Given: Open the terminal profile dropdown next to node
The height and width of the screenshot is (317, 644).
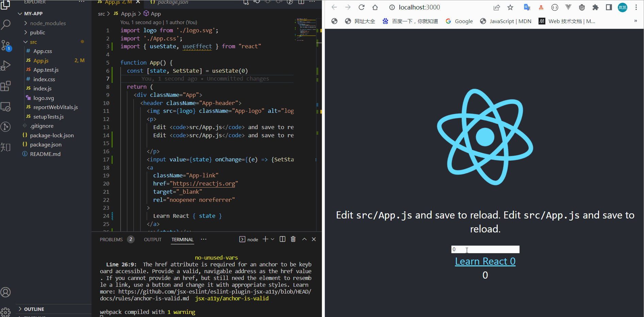Looking at the screenshot, I should 272,239.
